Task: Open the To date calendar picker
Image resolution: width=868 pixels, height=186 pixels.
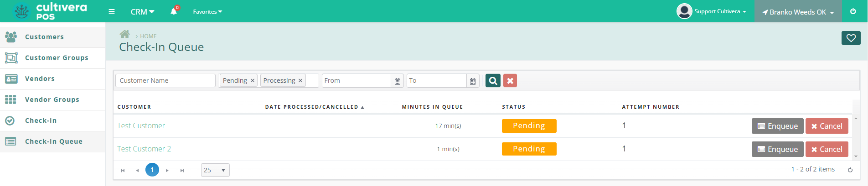Action: (473, 81)
